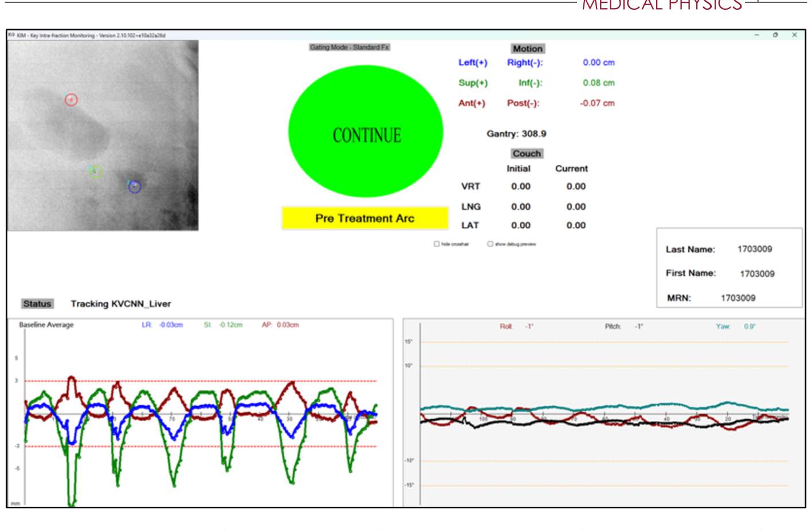The width and height of the screenshot is (812, 530).
Task: Click the kV x-ray image panel
Action: pyautogui.click(x=103, y=135)
